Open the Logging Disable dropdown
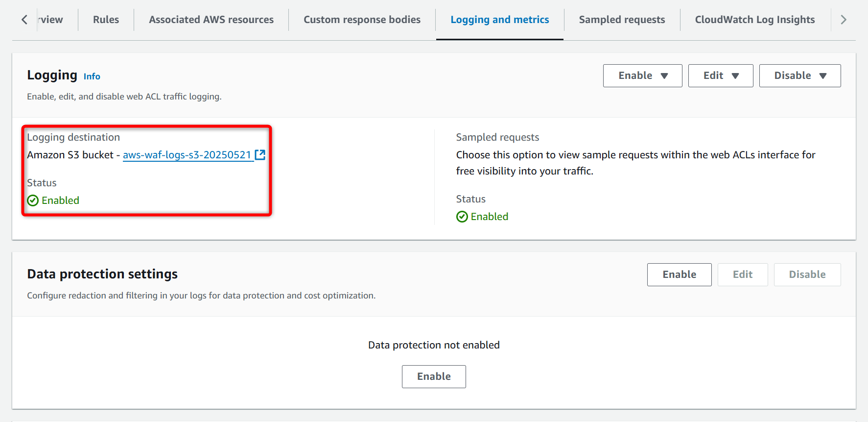This screenshot has width=868, height=422. [799, 75]
